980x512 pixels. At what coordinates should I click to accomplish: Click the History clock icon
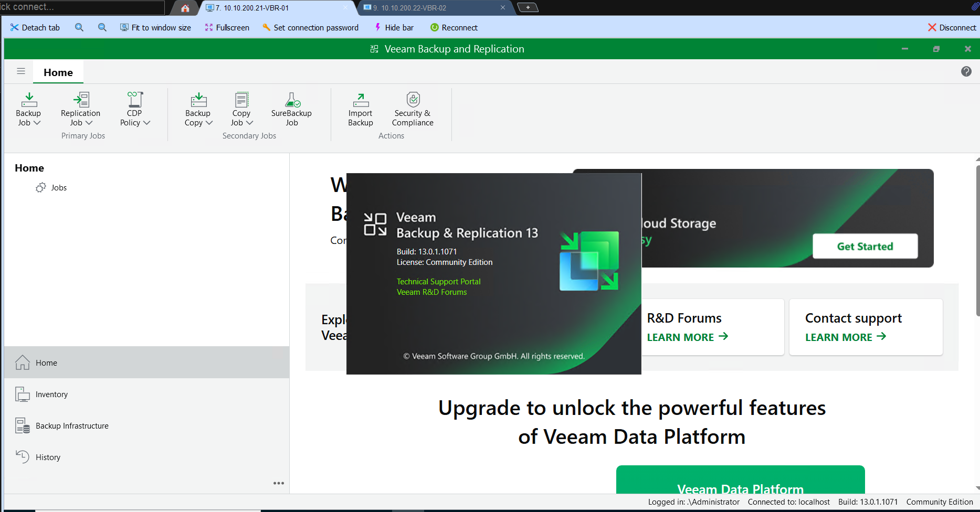tap(23, 457)
